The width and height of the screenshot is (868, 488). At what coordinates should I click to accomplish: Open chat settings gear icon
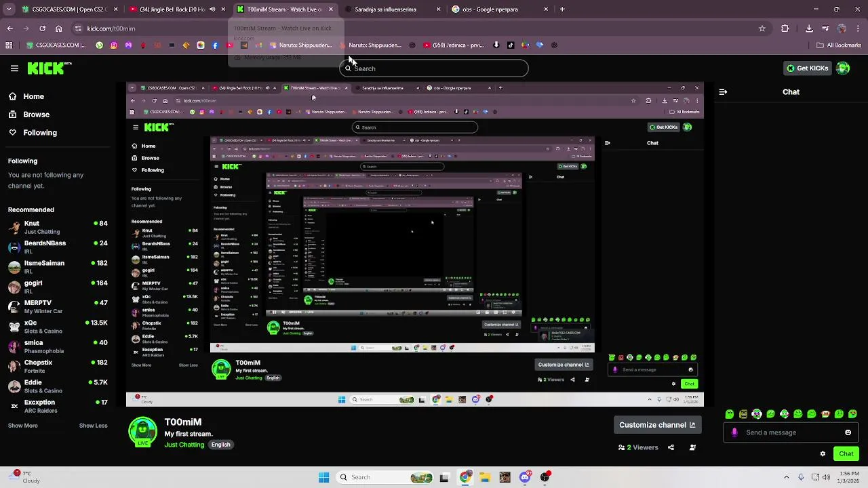click(x=823, y=453)
